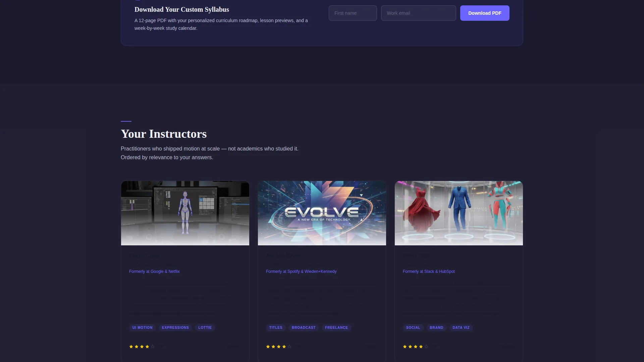
Task: Open the fashion mannequins thumbnail
Action: click(459, 213)
